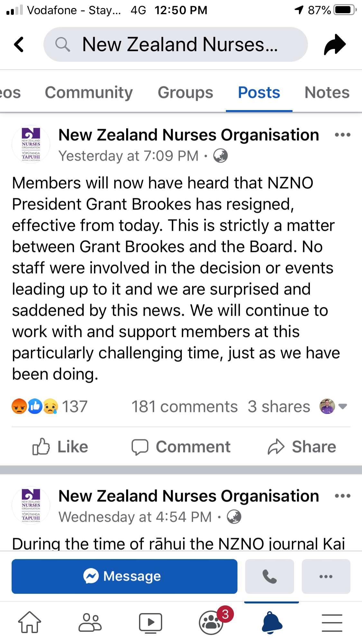View the 181 comments link
Image resolution: width=362 pixels, height=644 pixels.
pos(185,406)
